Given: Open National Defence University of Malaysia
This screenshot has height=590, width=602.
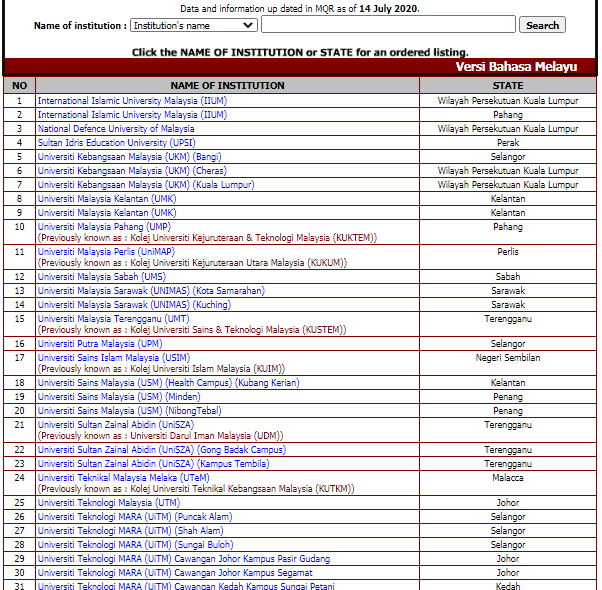Looking at the screenshot, I should point(116,129).
